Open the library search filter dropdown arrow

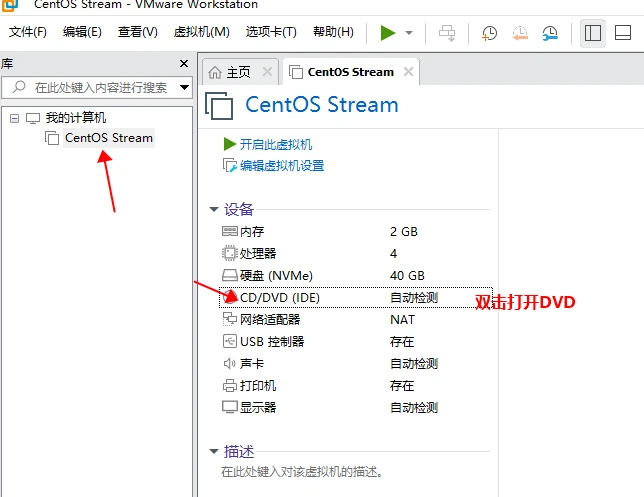184,87
